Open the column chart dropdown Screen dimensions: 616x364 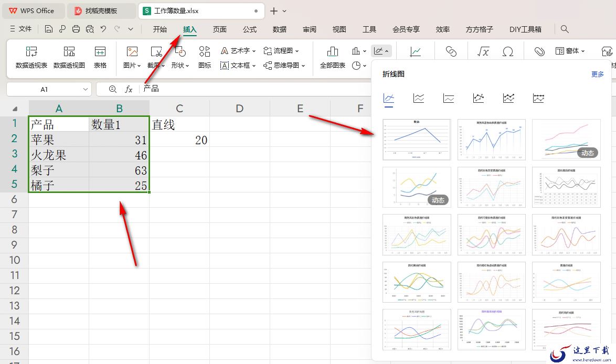pyautogui.click(x=359, y=51)
